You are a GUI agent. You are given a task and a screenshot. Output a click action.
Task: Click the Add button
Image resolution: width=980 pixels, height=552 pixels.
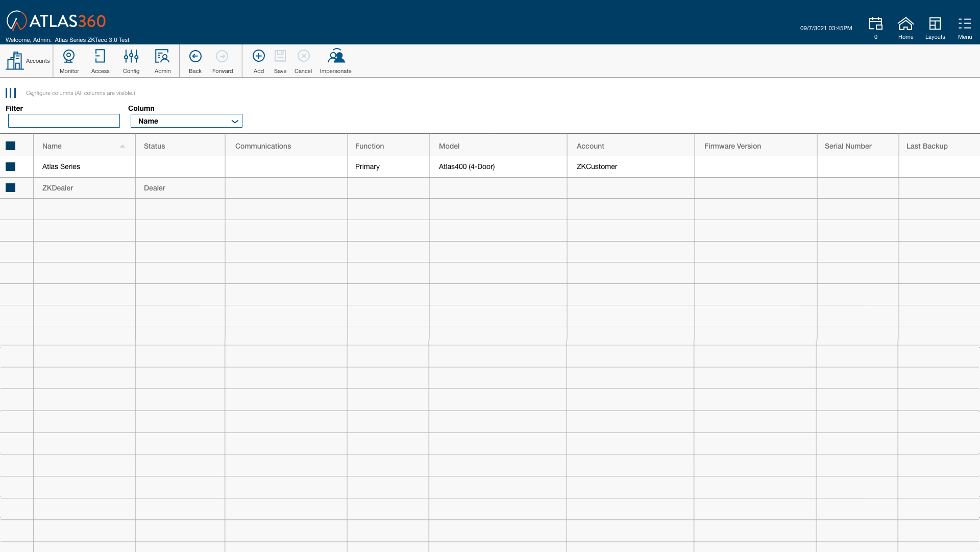point(258,60)
